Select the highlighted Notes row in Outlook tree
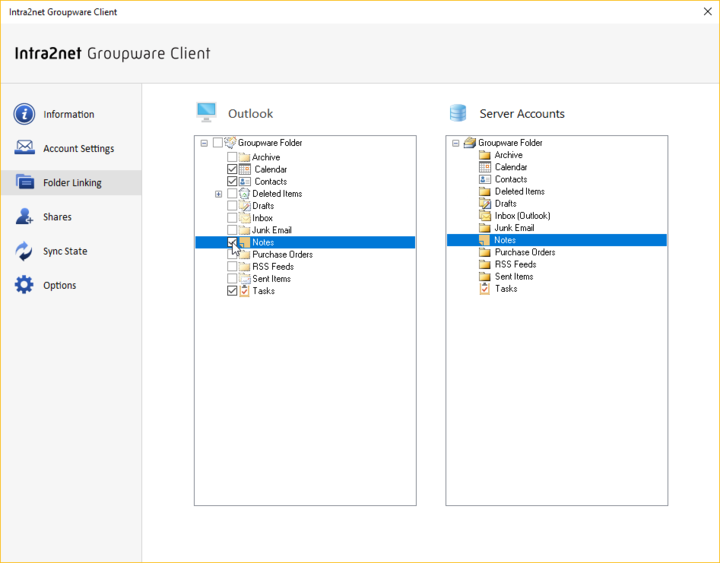Screen dimensions: 720x563 305,242
